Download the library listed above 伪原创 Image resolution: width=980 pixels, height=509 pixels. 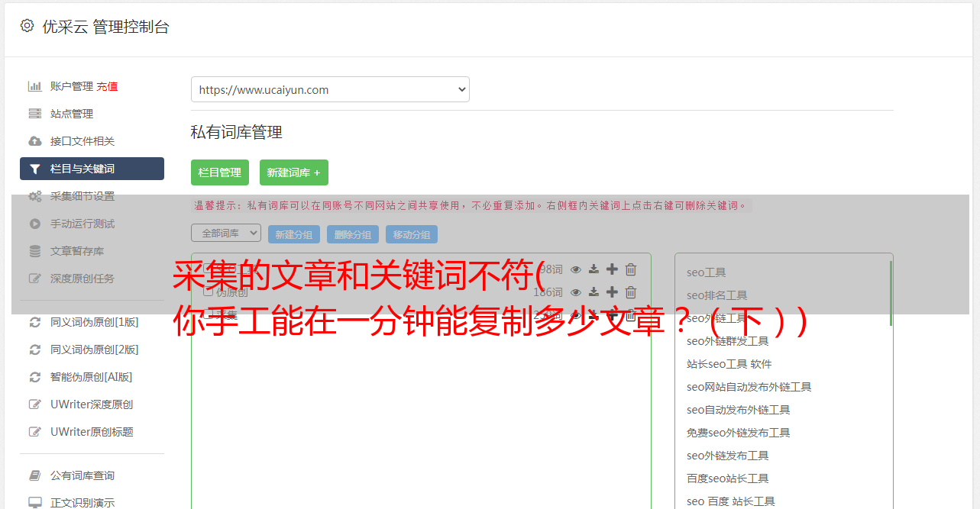click(x=593, y=269)
